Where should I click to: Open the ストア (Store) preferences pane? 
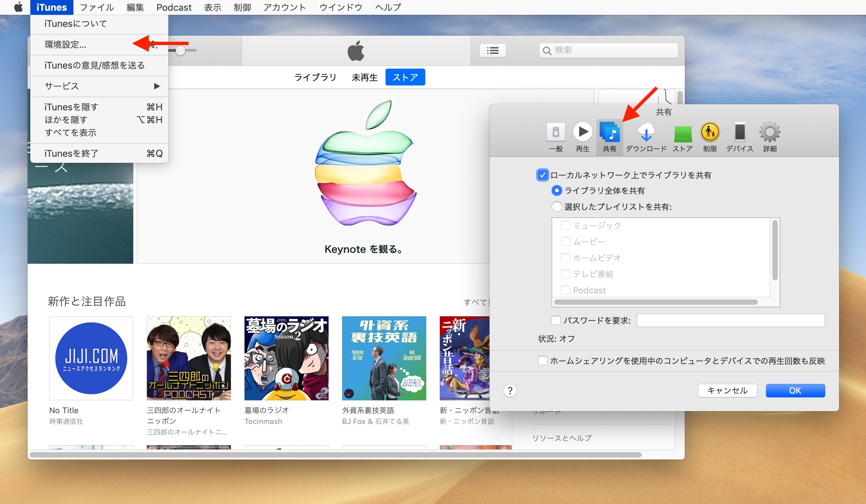pyautogui.click(x=682, y=137)
